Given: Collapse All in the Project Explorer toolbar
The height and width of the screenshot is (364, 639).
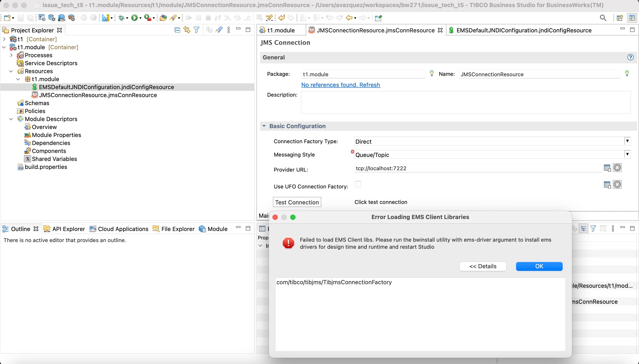Looking at the screenshot, I should 177,30.
